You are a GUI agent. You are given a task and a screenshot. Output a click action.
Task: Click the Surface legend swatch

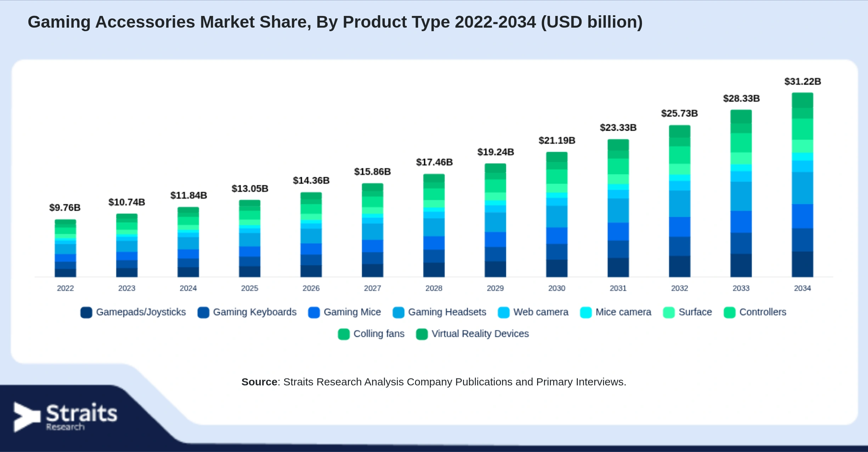(x=669, y=312)
